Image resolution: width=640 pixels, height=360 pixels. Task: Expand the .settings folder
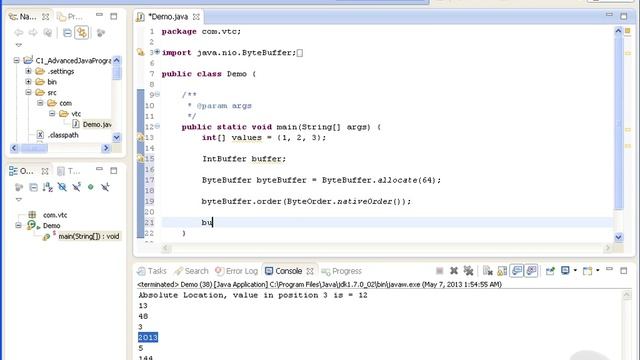pos(28,71)
